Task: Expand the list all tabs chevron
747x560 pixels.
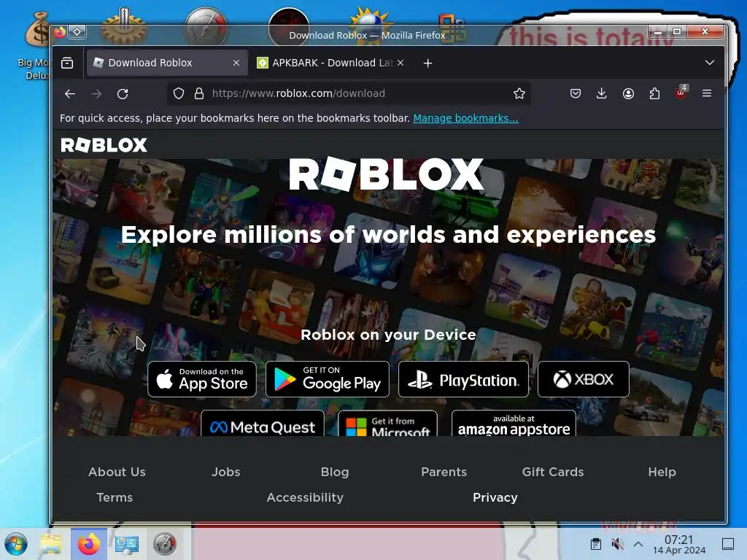Action: coord(710,63)
